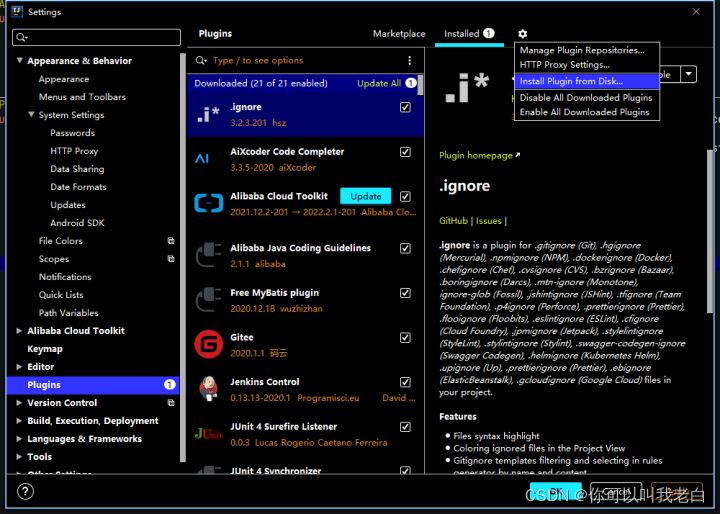The width and height of the screenshot is (720, 514).
Task: Uncheck the Gitee plugin checkbox
Action: 405,338
